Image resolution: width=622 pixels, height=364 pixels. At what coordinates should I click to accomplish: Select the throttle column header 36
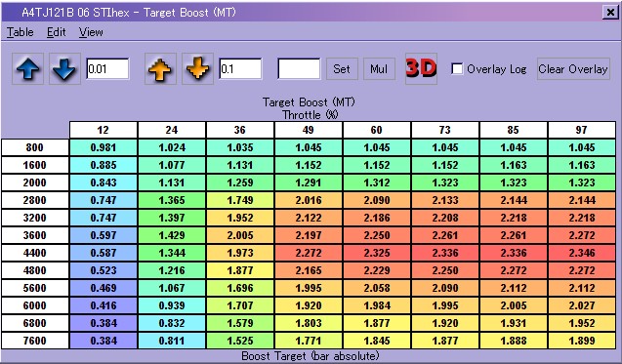[240, 130]
